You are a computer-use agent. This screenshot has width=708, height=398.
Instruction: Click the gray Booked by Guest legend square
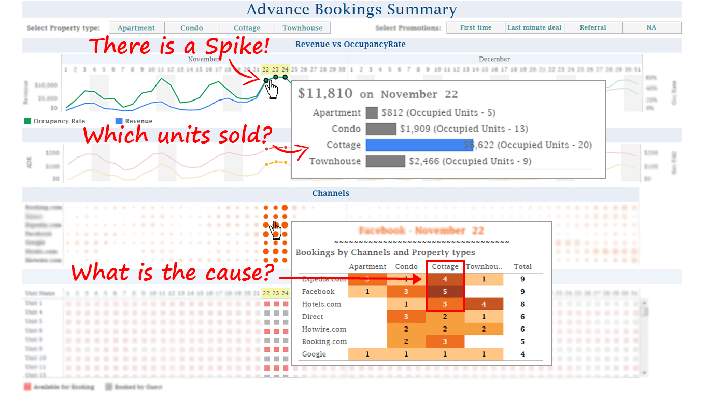109,387
